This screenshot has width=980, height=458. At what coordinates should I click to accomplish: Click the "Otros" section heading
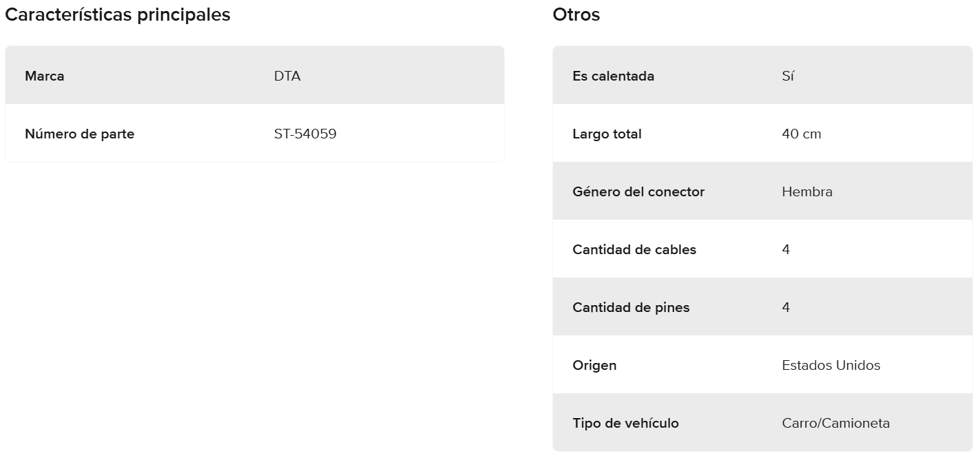pos(576,15)
